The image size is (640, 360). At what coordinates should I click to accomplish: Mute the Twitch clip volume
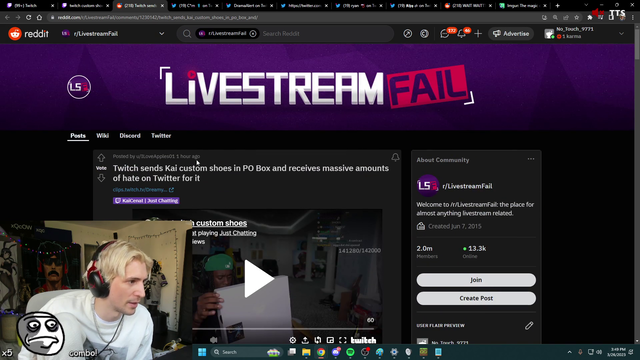click(x=213, y=340)
